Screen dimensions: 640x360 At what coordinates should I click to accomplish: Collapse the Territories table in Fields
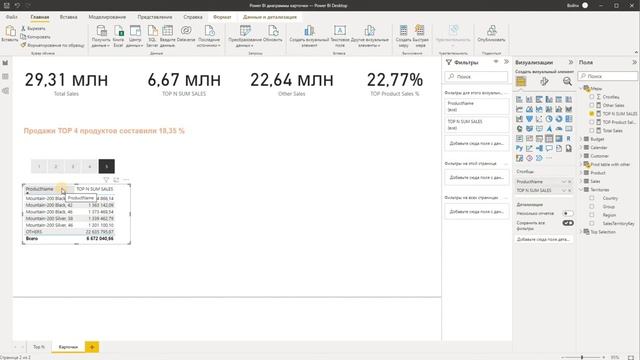click(x=581, y=189)
